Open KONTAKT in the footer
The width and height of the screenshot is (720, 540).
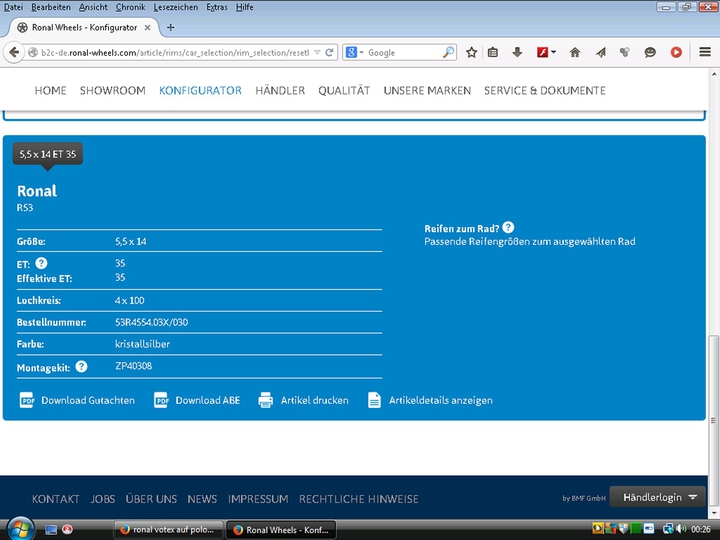tap(56, 499)
